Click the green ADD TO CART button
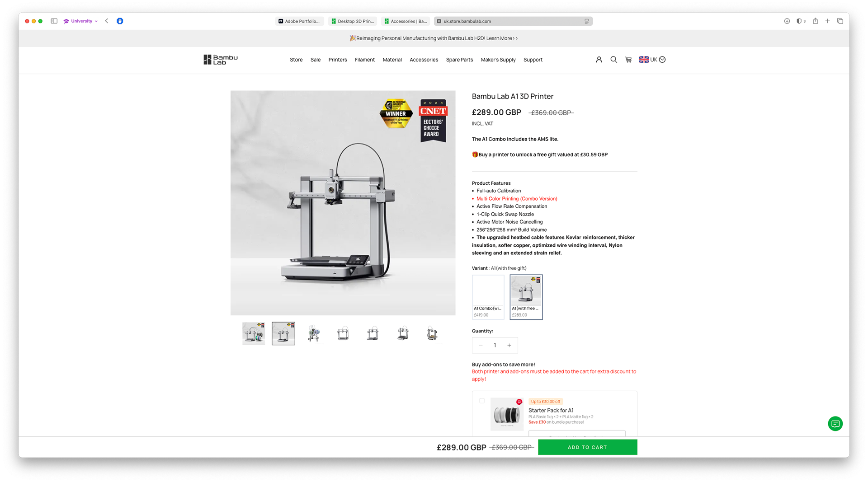Screen dimensions: 868x482 [x=587, y=447]
